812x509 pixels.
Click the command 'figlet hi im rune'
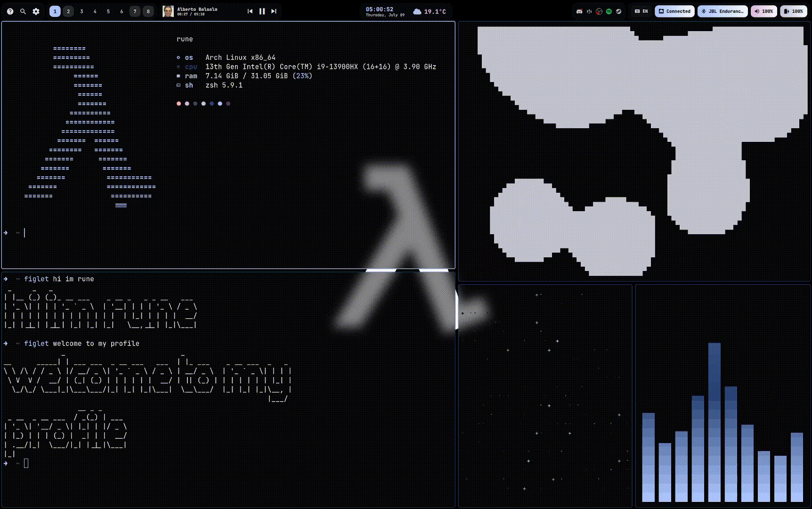[59, 279]
